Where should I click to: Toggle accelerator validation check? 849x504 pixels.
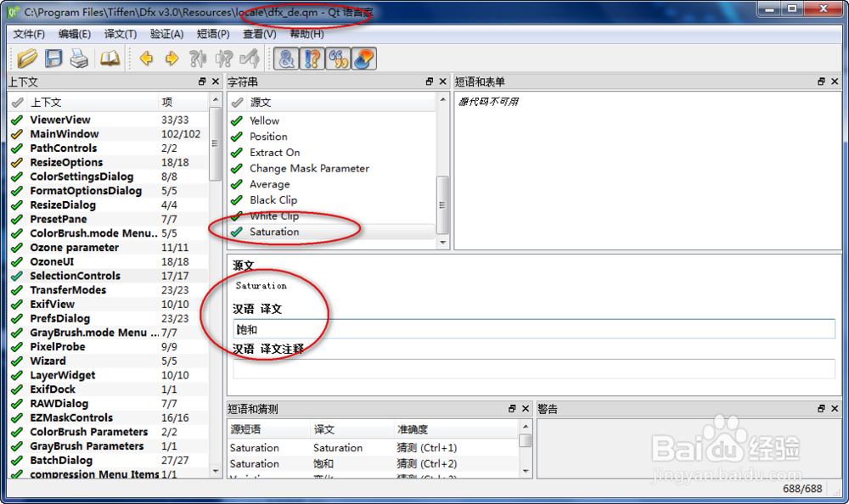pos(287,58)
